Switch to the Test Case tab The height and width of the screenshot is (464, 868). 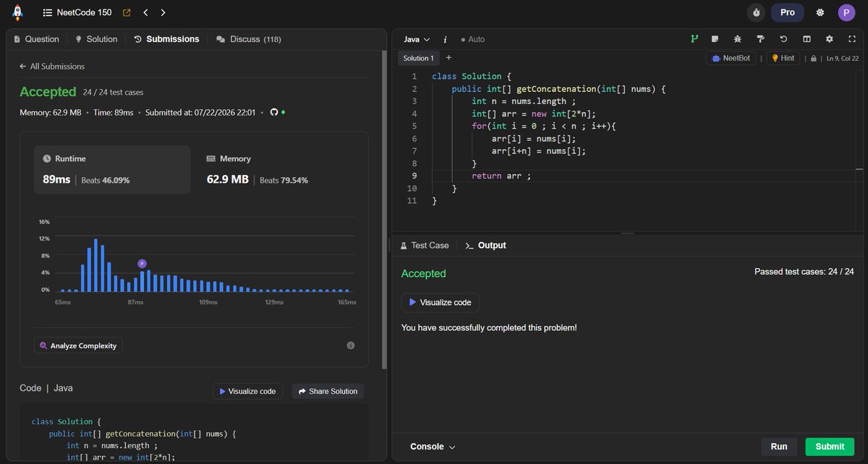(425, 246)
